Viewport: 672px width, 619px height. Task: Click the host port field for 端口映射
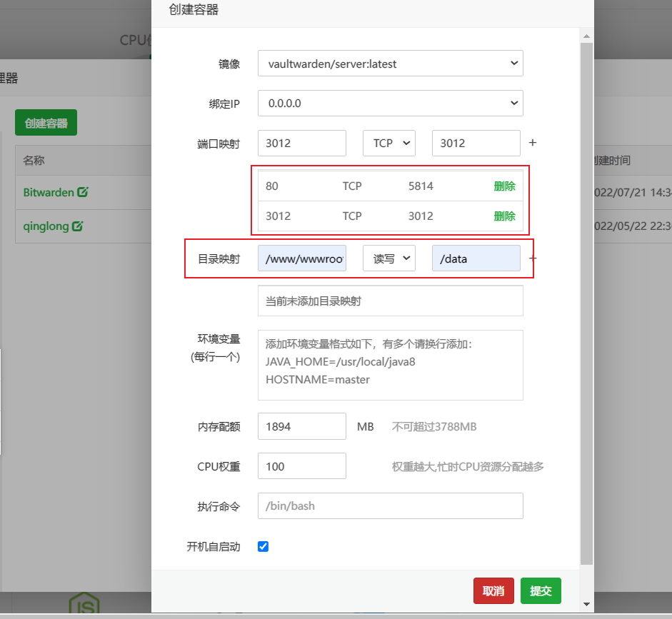click(476, 143)
